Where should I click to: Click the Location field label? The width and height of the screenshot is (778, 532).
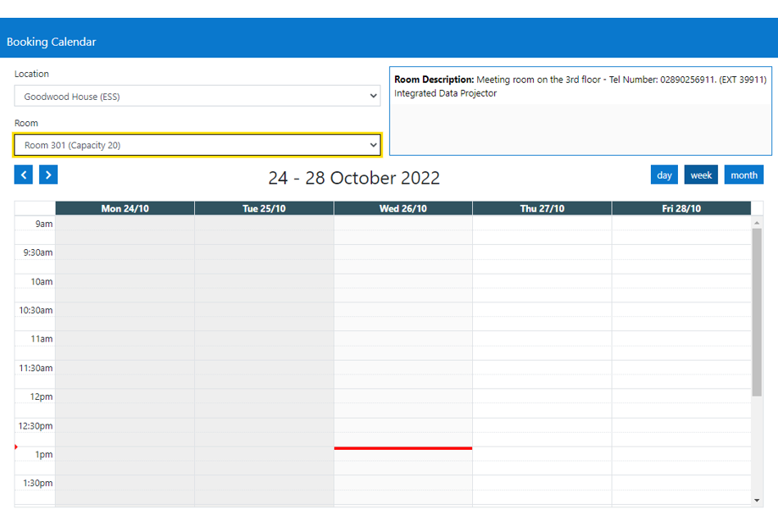[x=31, y=74]
